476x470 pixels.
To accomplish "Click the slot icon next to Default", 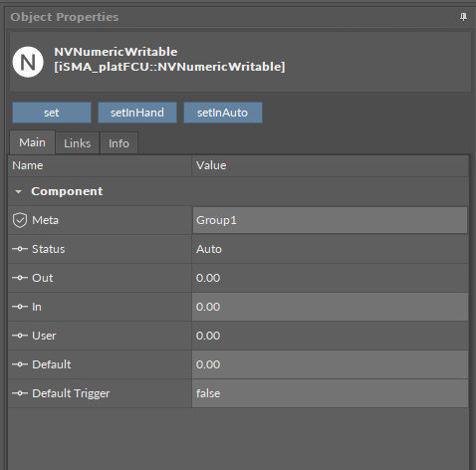I will pos(20,364).
